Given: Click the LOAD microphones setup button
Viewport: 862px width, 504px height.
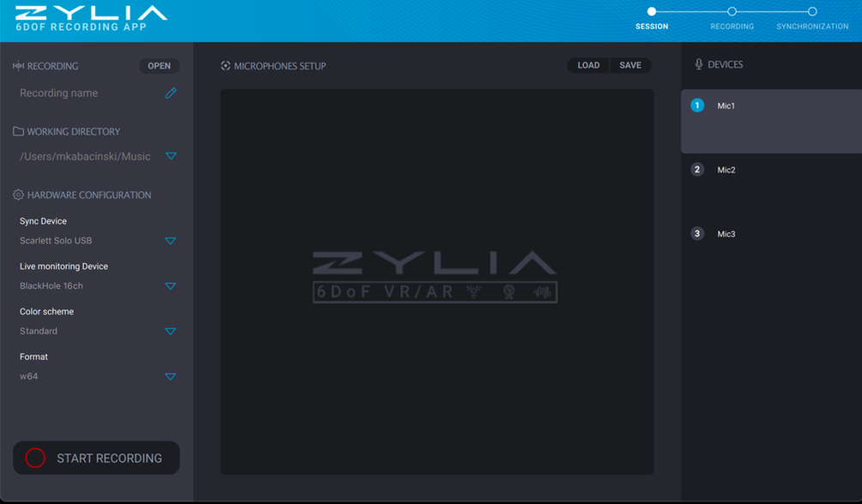Looking at the screenshot, I should (x=588, y=65).
